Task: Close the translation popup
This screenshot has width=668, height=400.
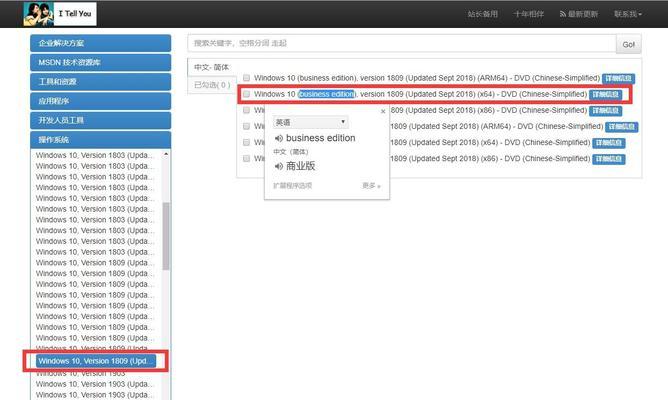Action: (383, 111)
